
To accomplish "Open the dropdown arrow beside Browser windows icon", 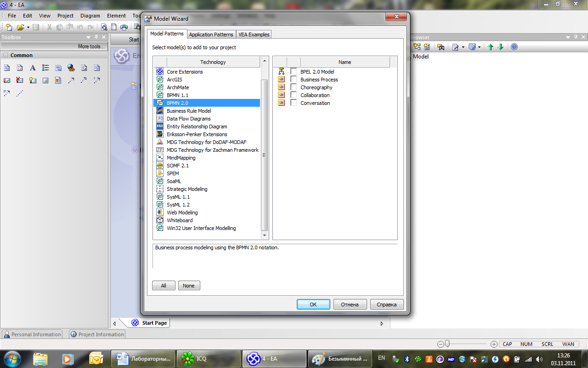I will tap(479, 47).
